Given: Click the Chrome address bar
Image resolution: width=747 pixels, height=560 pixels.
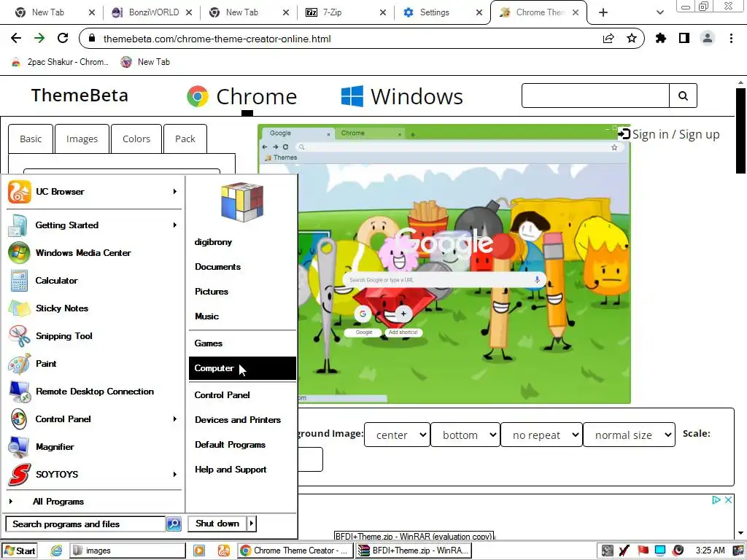Looking at the screenshot, I should coord(348,39).
